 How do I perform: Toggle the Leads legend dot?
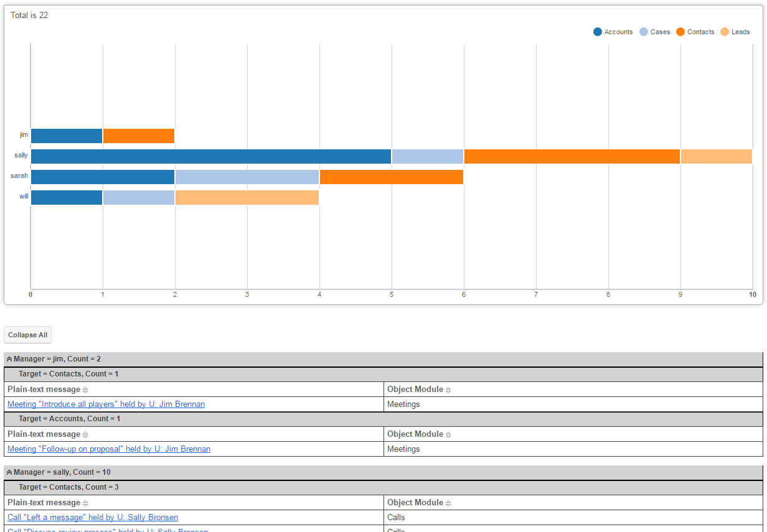725,32
